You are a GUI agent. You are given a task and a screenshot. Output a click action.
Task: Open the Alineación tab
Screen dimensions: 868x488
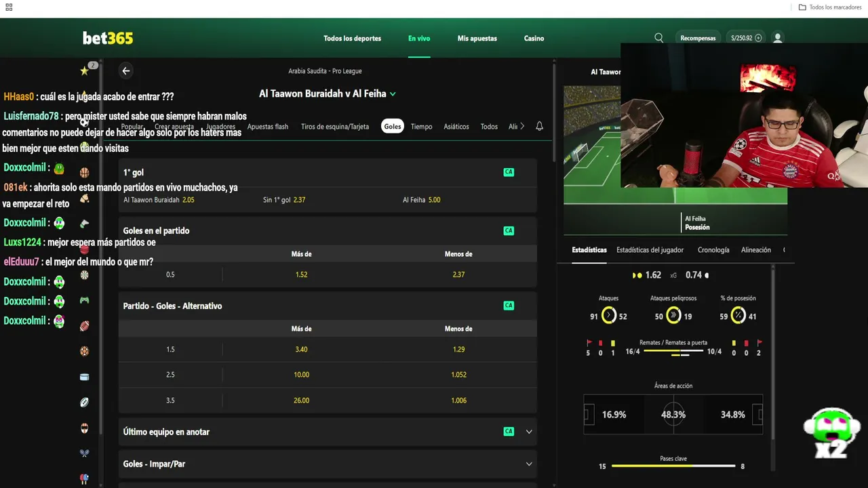[x=756, y=250]
